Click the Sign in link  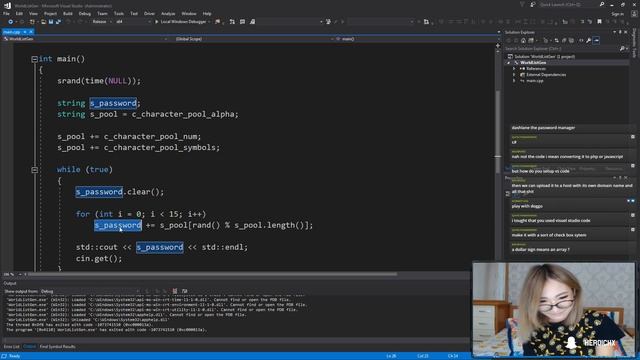tap(618, 14)
